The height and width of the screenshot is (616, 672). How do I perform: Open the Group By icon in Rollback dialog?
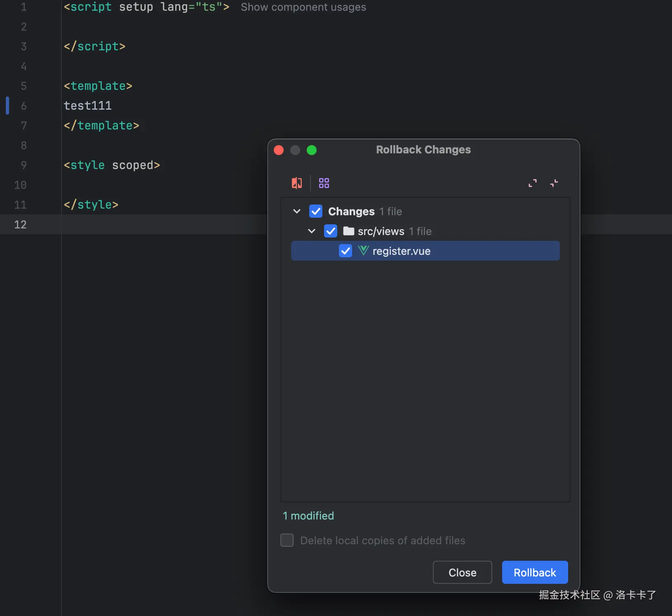click(x=324, y=183)
